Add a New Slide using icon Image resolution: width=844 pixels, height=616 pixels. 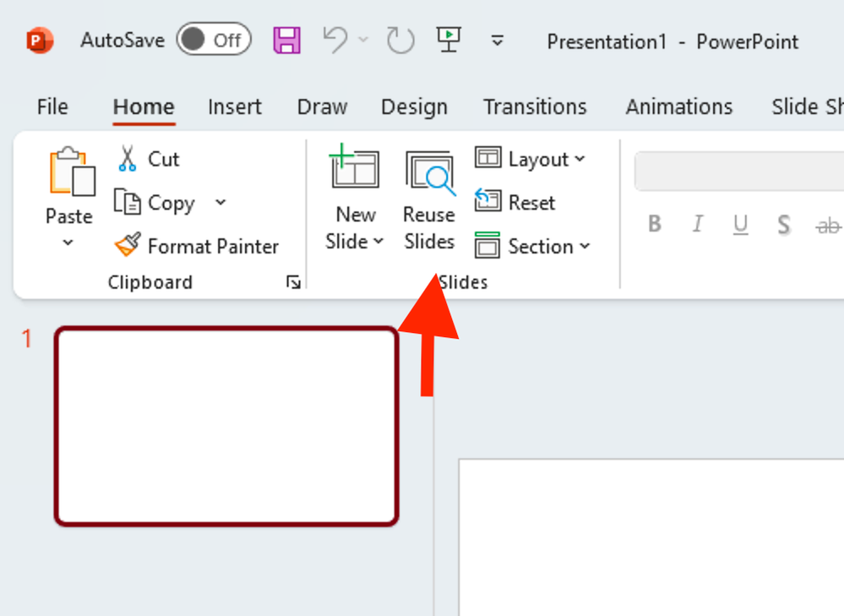(355, 166)
